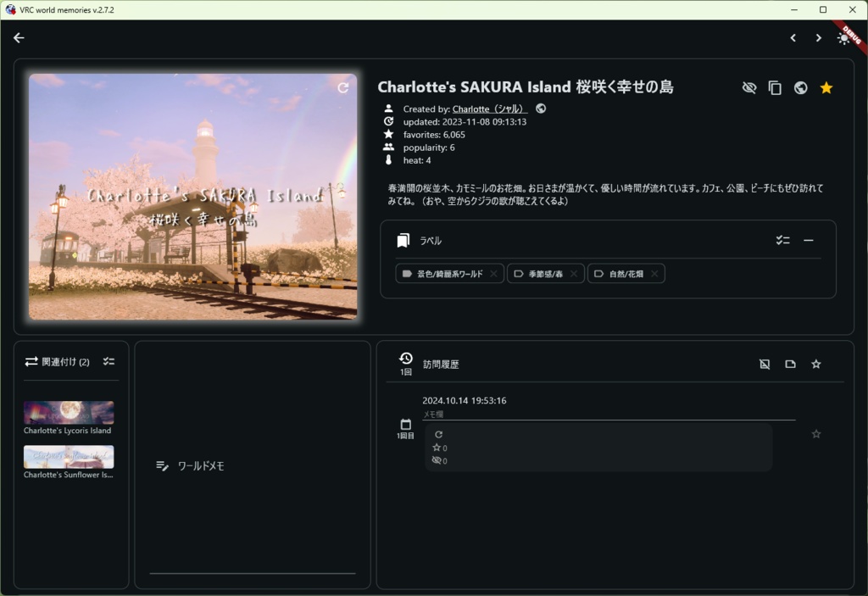Open the folder icon in the 訪問履歴 header
The height and width of the screenshot is (596, 868).
point(790,363)
